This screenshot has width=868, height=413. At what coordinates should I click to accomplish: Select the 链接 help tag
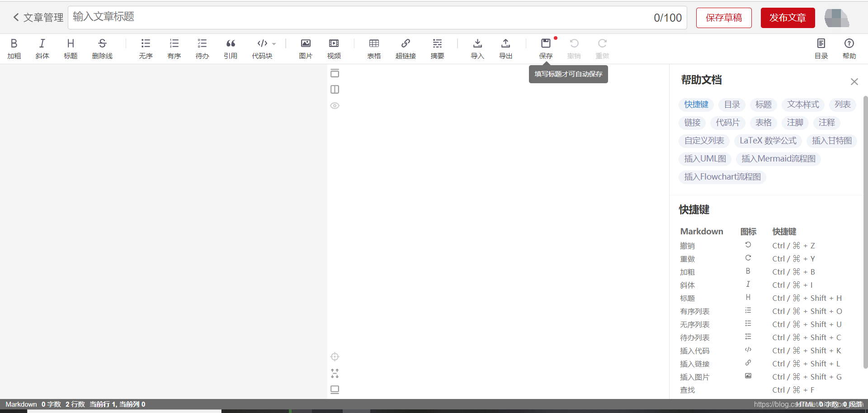[x=692, y=123]
